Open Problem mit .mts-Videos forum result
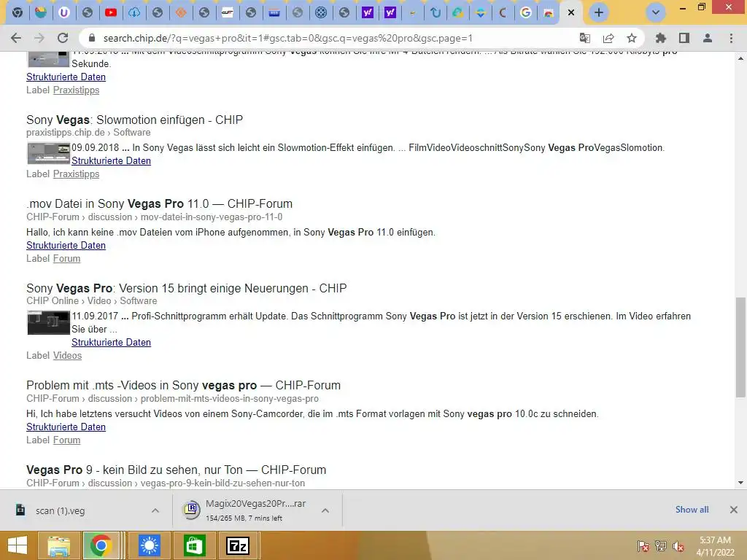Image resolution: width=747 pixels, height=560 pixels. tap(183, 385)
